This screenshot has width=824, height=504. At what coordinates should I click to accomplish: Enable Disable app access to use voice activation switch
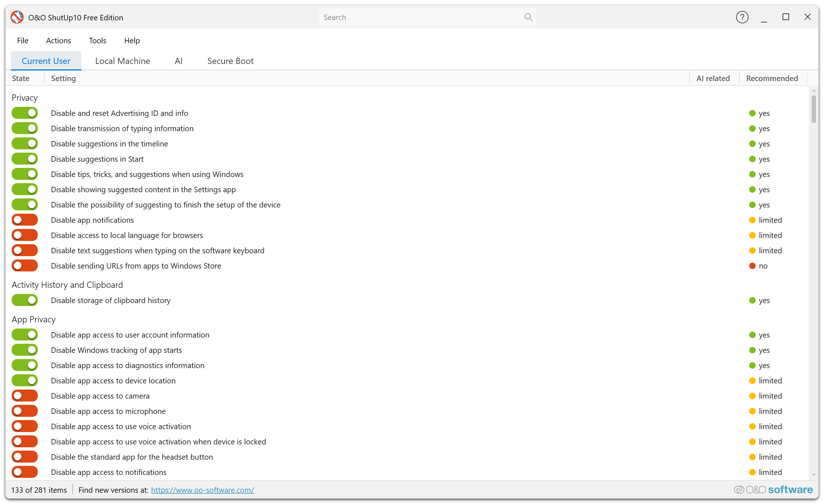click(25, 426)
